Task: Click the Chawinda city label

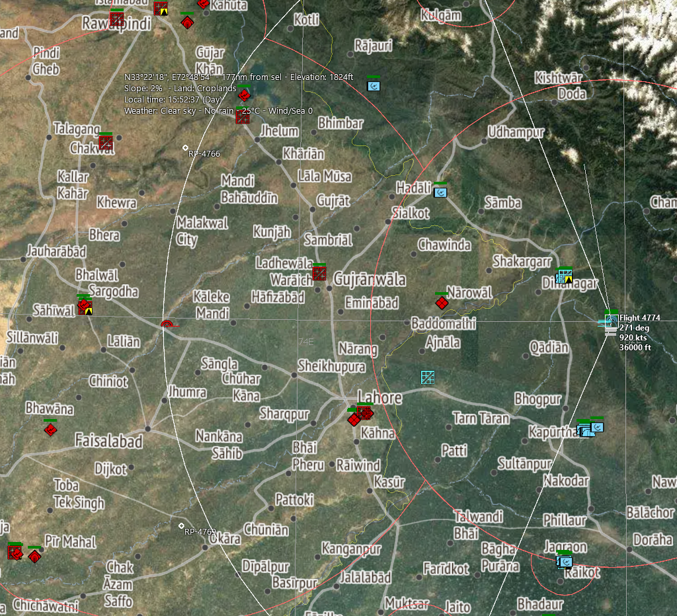Action: (x=444, y=245)
